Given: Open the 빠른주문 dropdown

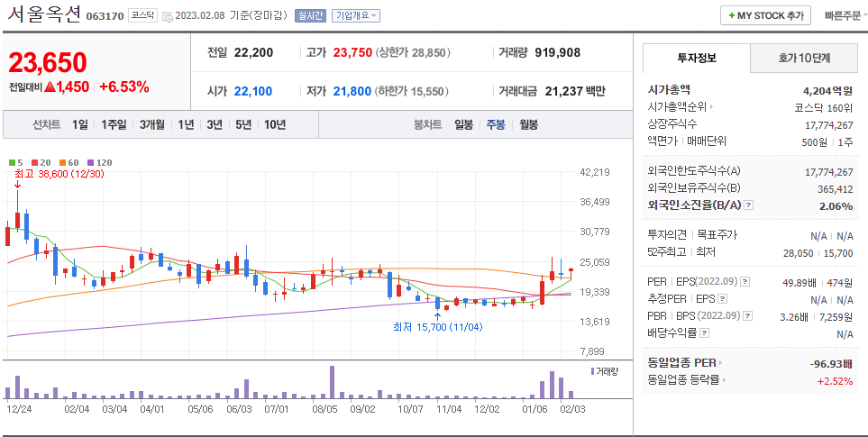Looking at the screenshot, I should pos(845,16).
